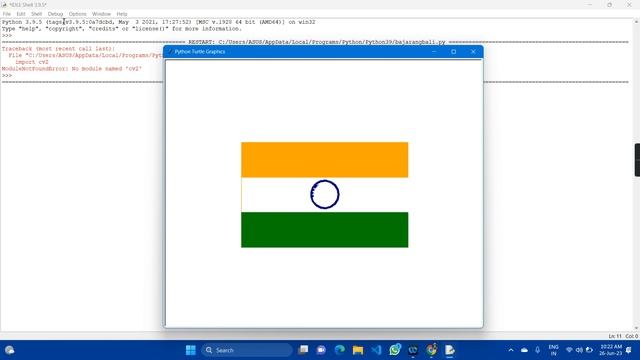This screenshot has height=360, width=640.
Task: Click the ModuleNotFoundError message line
Action: point(72,69)
